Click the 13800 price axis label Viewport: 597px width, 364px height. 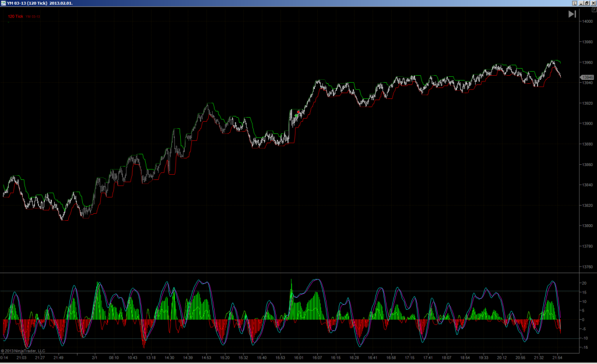pos(588,226)
